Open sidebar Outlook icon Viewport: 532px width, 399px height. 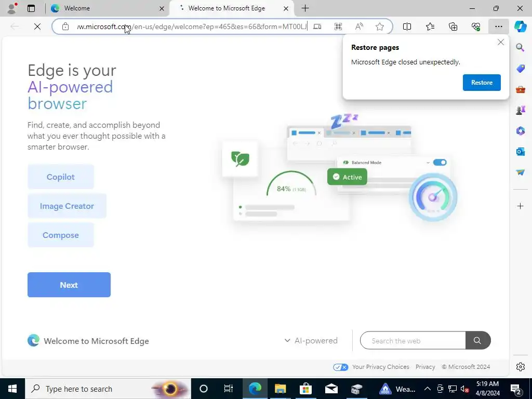(521, 152)
